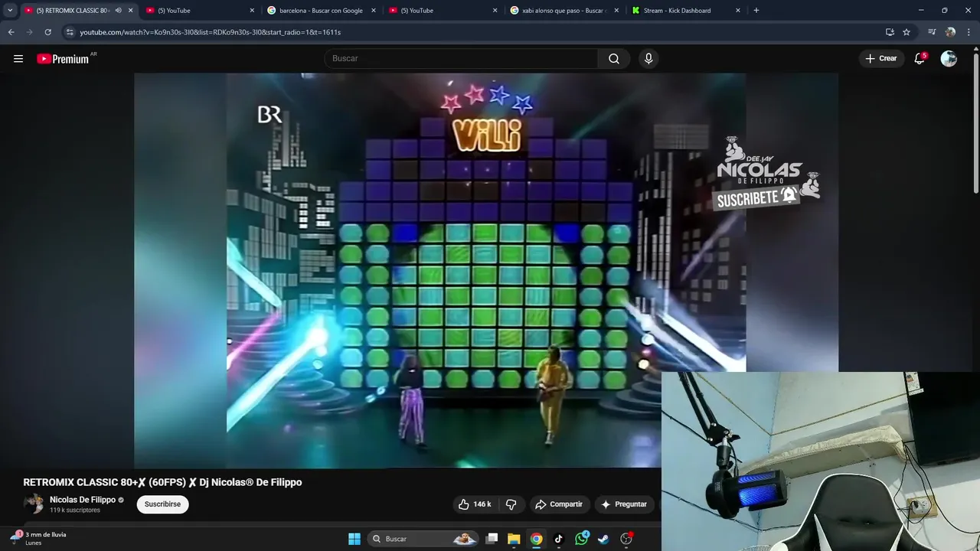
Task: Dislike the video with thumbs-down
Action: pyautogui.click(x=511, y=504)
